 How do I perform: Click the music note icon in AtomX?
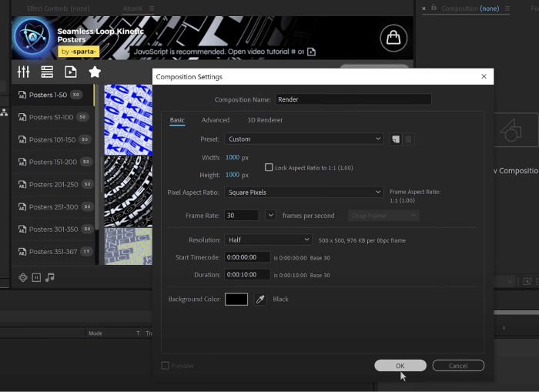50,277
